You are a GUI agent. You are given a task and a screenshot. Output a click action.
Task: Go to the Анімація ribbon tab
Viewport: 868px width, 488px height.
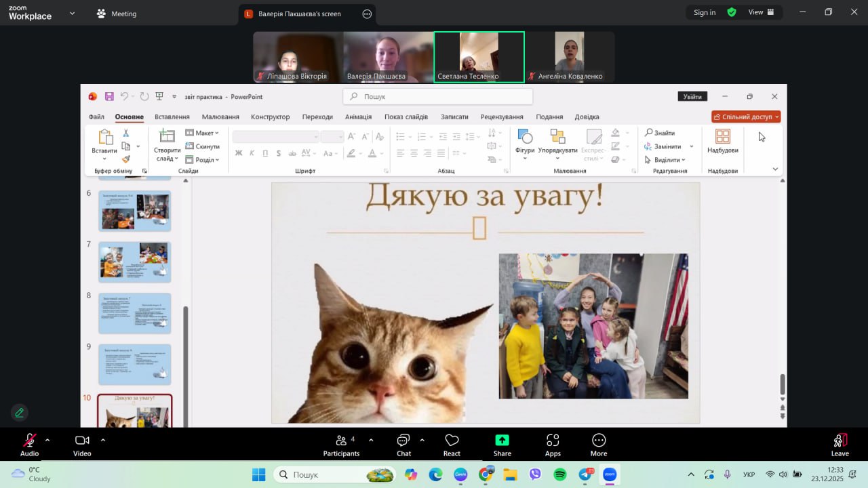(358, 117)
